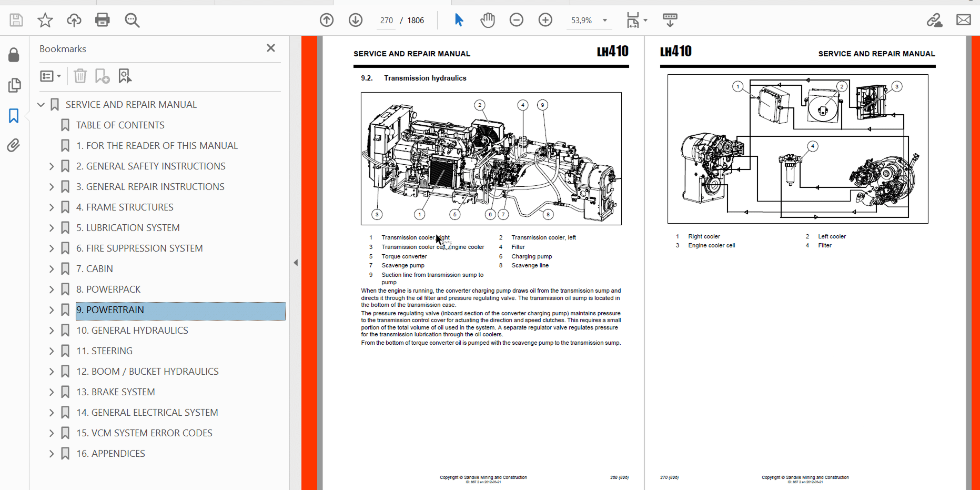The image size is (980, 490).
Task: Expand 16. APPENDICES bookmark
Action: (x=52, y=454)
